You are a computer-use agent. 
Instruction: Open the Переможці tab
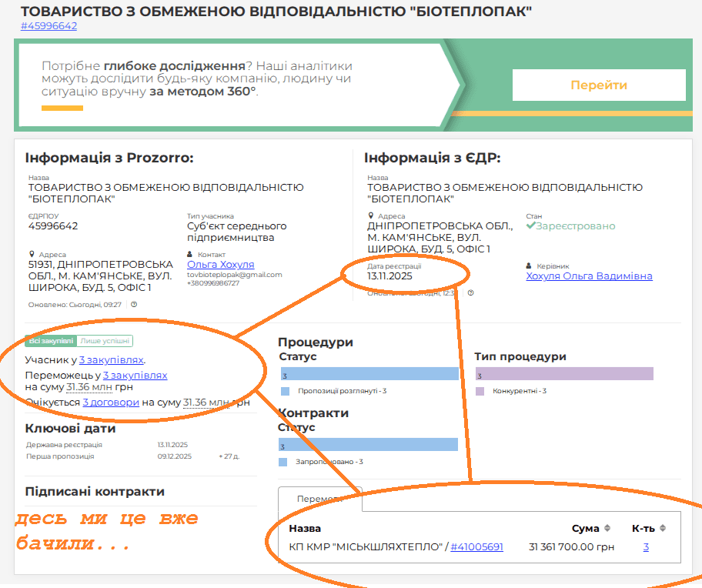pyautogui.click(x=319, y=499)
